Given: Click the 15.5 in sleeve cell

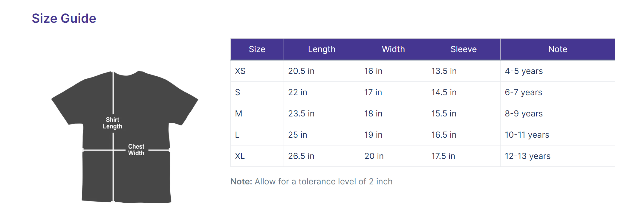Looking at the screenshot, I should coord(464,113).
